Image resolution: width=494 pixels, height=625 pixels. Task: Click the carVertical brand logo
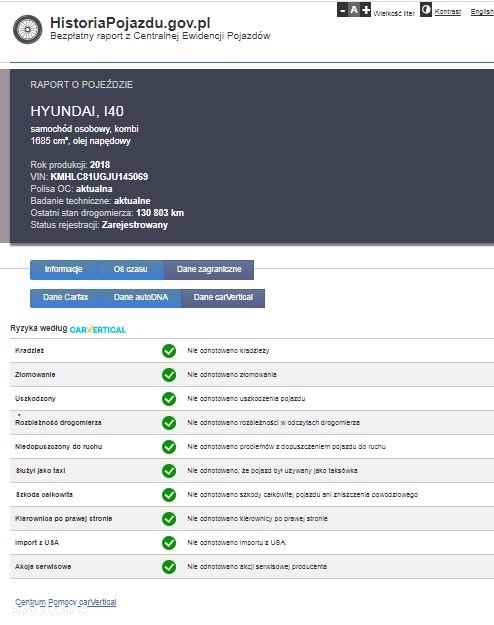[98, 330]
